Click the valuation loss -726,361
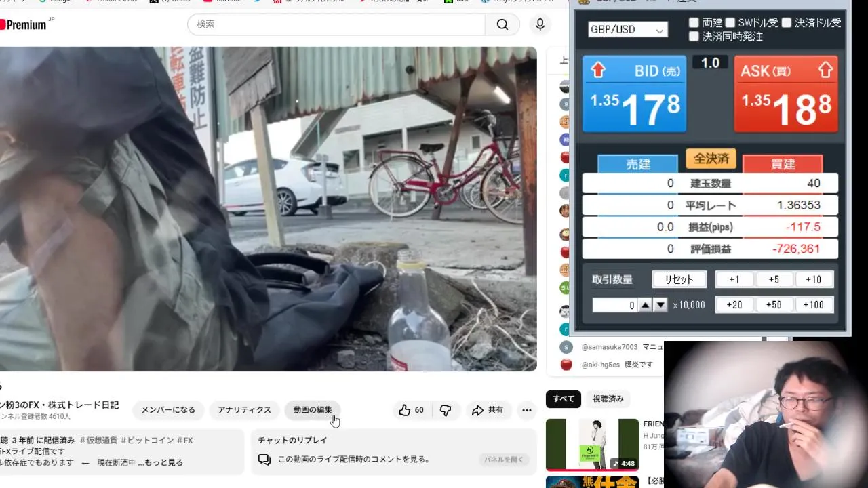 click(796, 249)
